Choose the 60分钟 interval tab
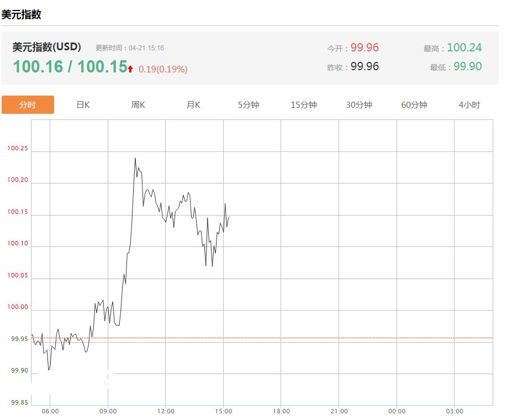The image size is (512, 420). click(x=414, y=105)
